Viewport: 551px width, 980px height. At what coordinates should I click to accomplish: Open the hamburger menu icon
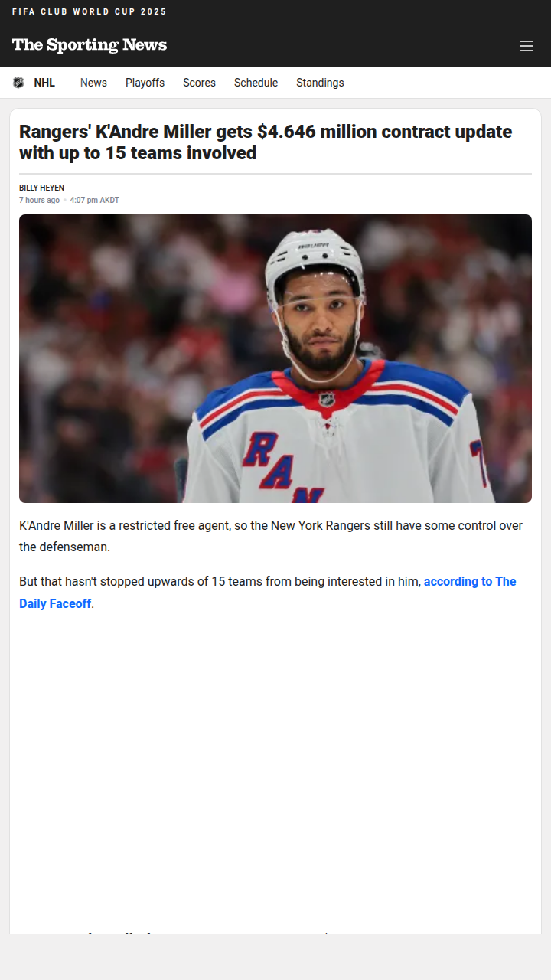tap(527, 46)
